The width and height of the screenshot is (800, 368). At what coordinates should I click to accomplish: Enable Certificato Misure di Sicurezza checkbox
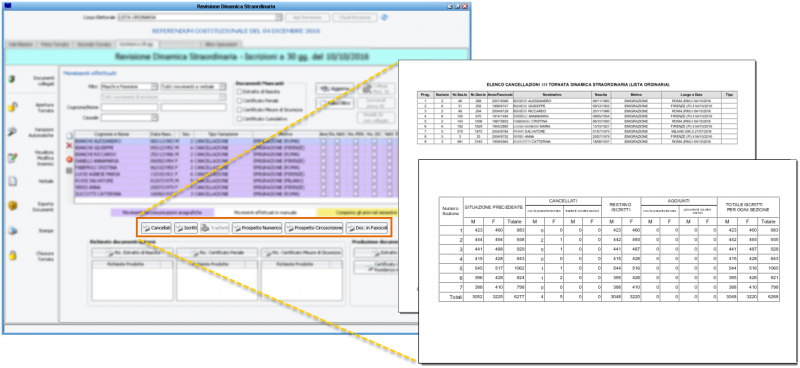239,110
